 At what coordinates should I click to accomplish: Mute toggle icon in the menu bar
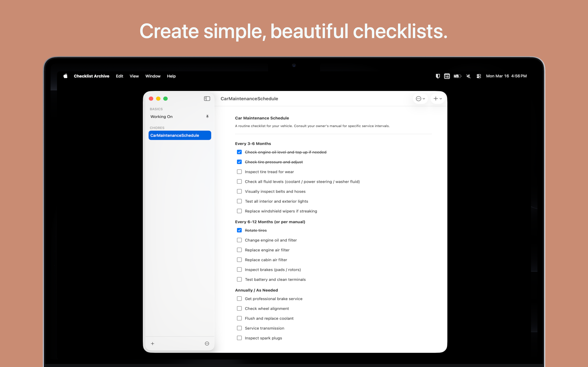(x=468, y=76)
